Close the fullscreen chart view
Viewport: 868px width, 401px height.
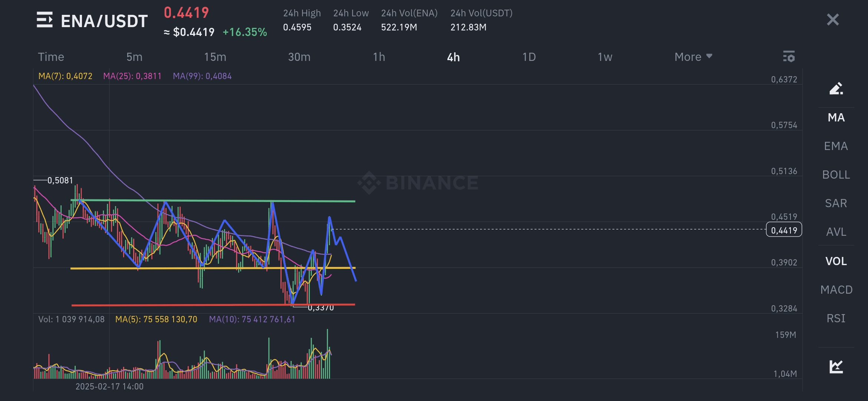click(x=833, y=20)
